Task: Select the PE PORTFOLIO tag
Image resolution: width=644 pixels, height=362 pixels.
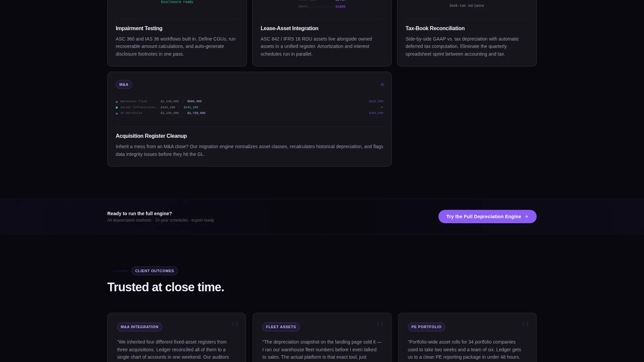Action: [426, 327]
